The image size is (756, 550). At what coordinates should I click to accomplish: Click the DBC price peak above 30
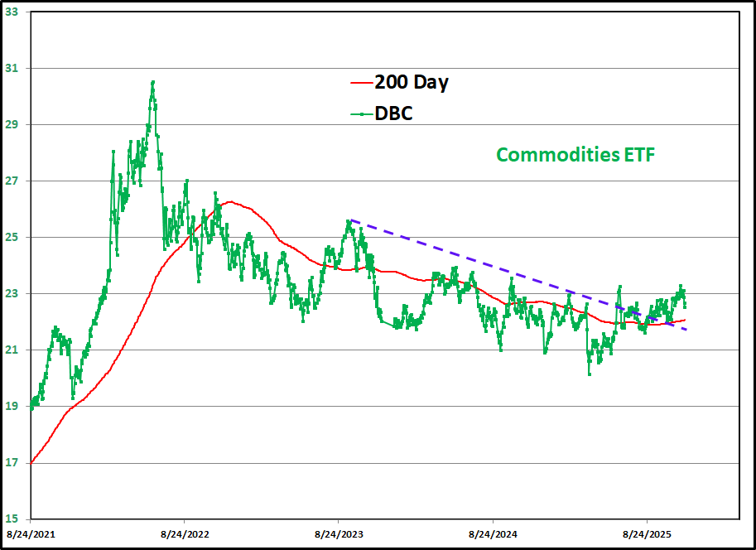click(x=153, y=82)
